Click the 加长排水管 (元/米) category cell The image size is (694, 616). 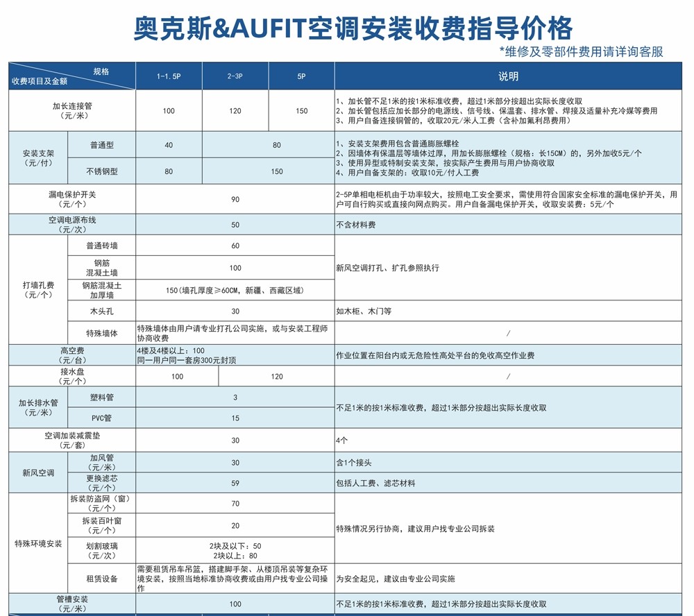click(38, 408)
